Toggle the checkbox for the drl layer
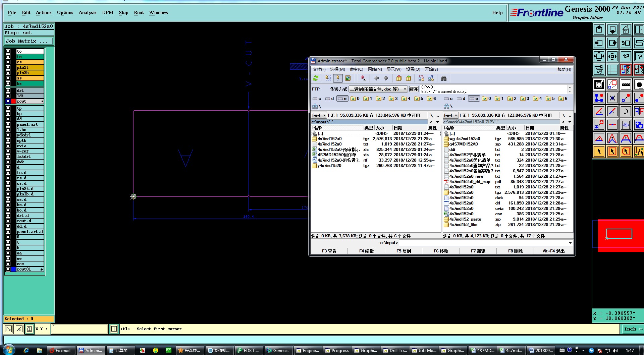Viewport: 644px width, 355px height. pyautogui.click(x=8, y=91)
